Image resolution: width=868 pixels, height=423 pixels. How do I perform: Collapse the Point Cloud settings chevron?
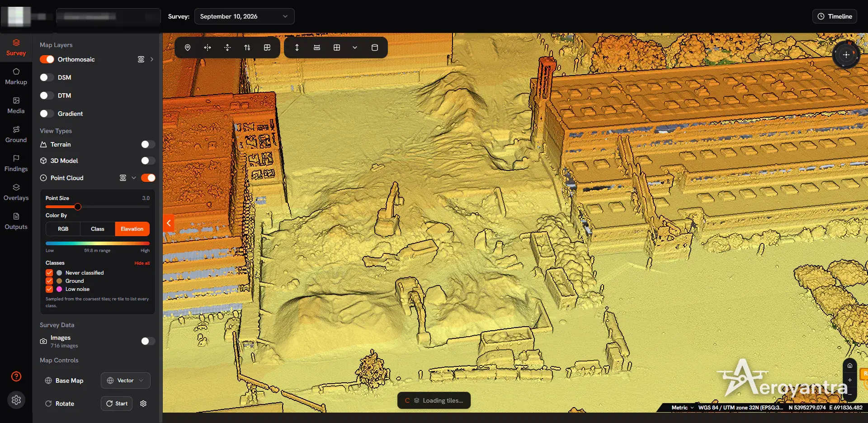[x=134, y=178]
